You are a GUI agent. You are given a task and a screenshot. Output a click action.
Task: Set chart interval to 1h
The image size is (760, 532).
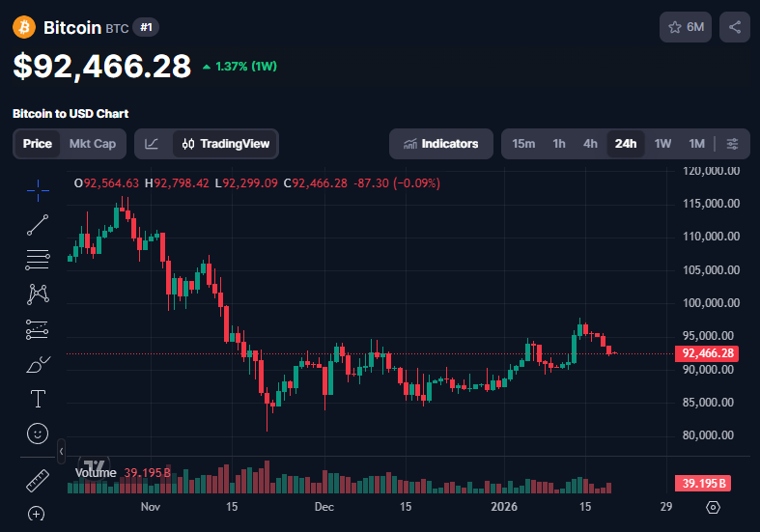559,144
